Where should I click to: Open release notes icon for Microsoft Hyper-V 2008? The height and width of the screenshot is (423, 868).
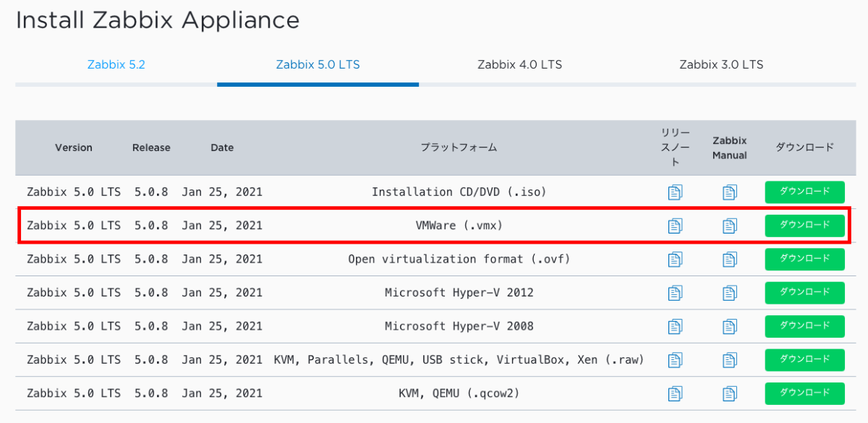click(x=675, y=326)
